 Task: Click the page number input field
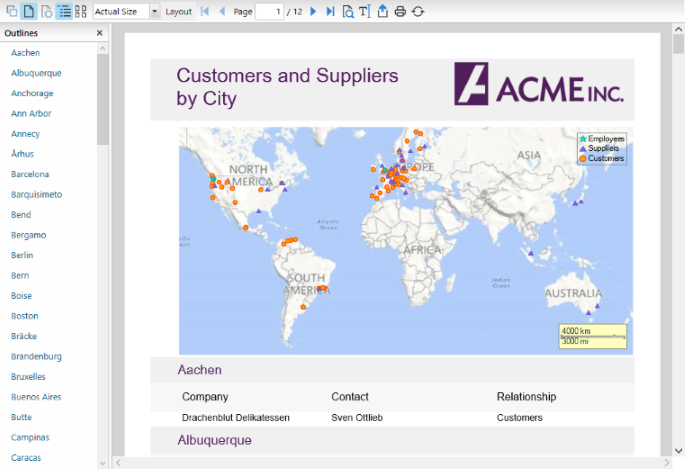(268, 11)
